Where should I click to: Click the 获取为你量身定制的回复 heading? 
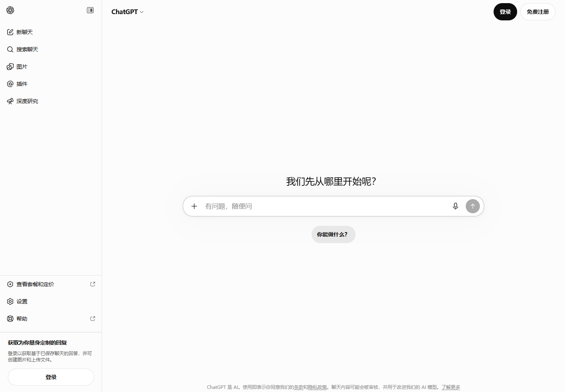[x=37, y=343]
